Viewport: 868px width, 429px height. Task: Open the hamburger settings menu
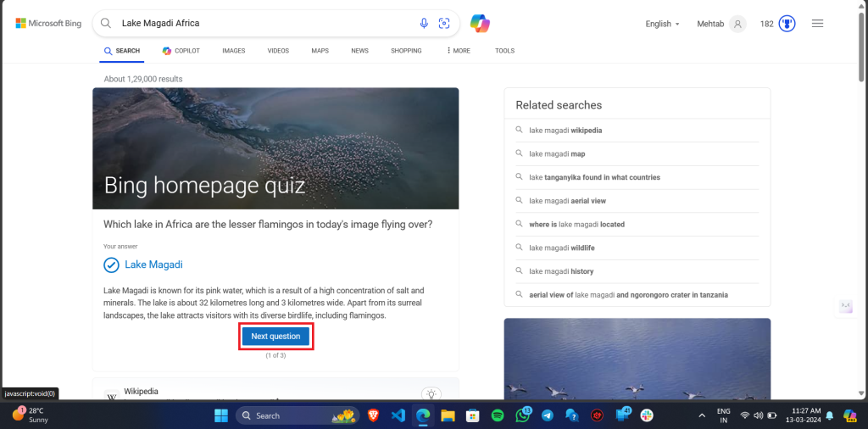[x=817, y=24]
